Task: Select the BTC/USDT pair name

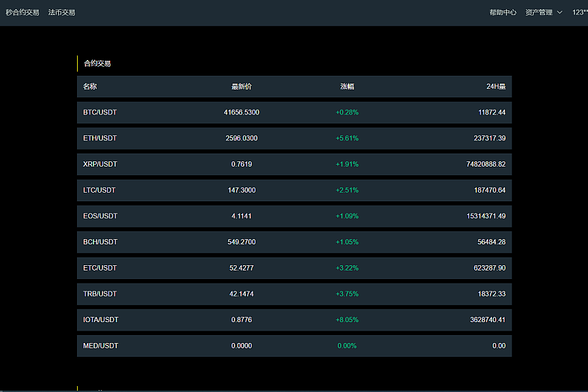Action: pos(100,112)
